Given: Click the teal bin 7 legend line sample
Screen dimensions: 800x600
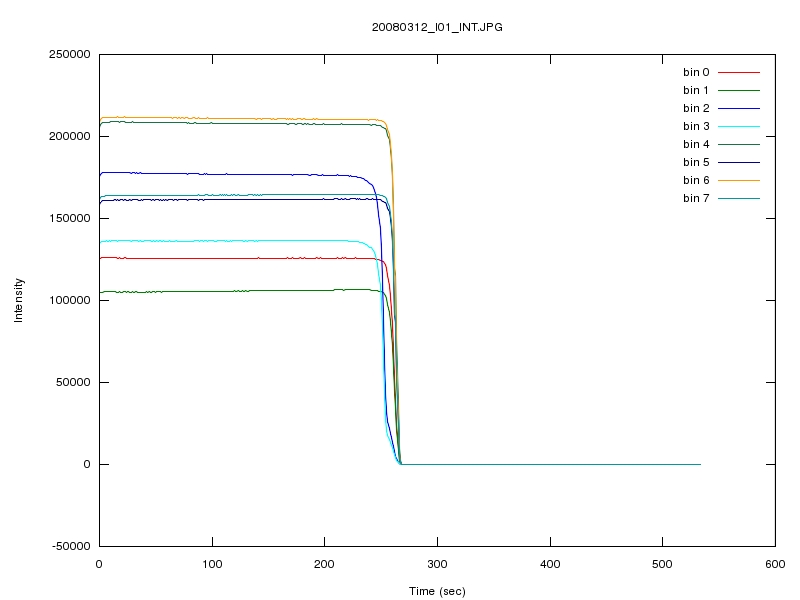Looking at the screenshot, I should click(739, 198).
